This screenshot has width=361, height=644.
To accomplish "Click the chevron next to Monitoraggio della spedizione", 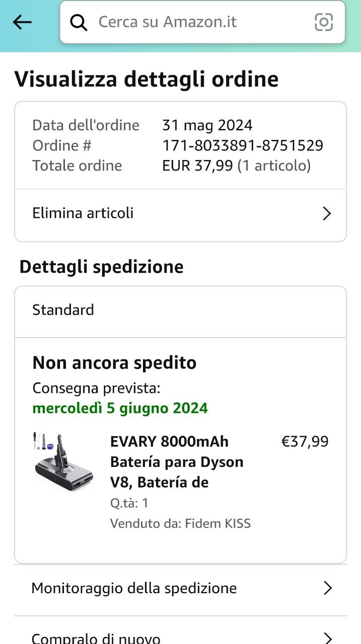I will 328,588.
